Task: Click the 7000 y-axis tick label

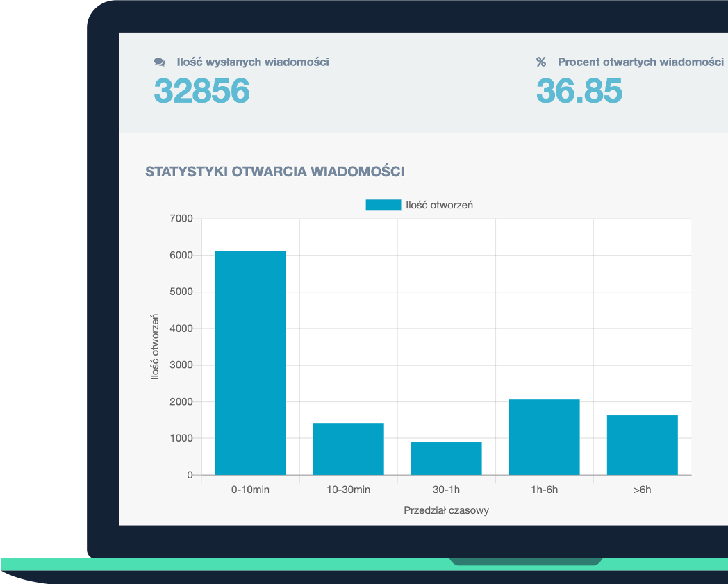Action: pyautogui.click(x=181, y=219)
